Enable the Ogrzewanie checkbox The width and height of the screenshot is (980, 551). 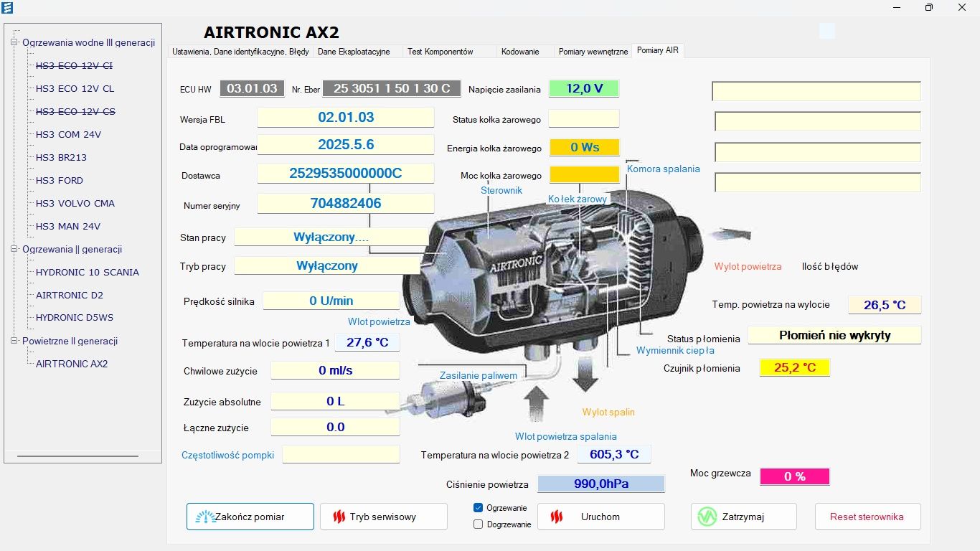tap(479, 508)
